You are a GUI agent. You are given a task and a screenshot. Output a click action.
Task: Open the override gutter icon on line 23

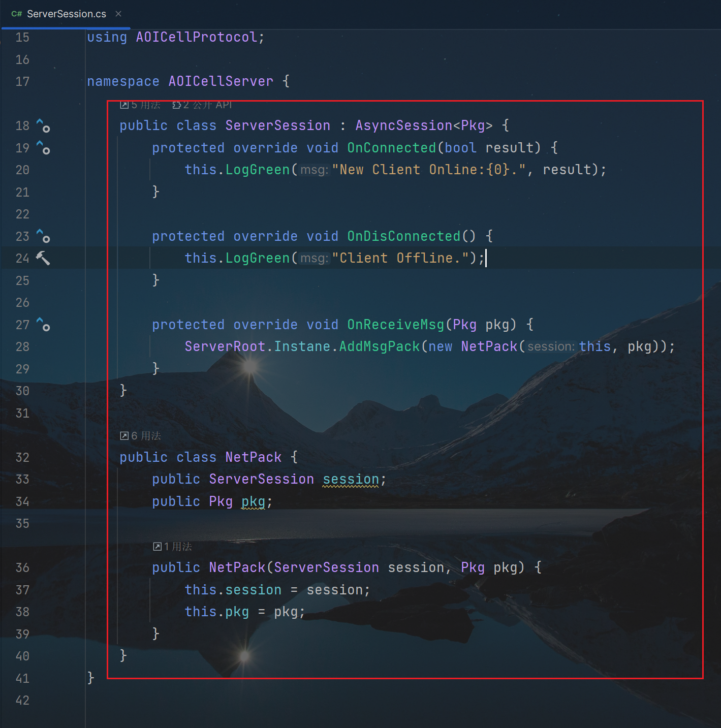(x=43, y=236)
